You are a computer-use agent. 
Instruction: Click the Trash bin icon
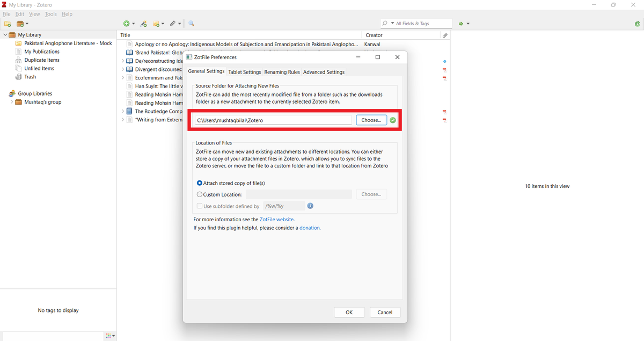[x=19, y=77]
